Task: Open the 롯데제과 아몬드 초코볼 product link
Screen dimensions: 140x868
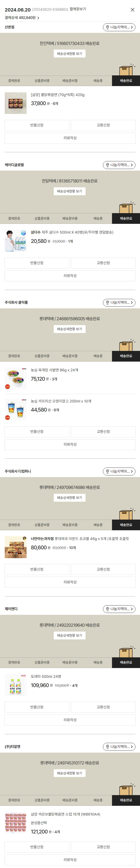Action: pos(80,539)
